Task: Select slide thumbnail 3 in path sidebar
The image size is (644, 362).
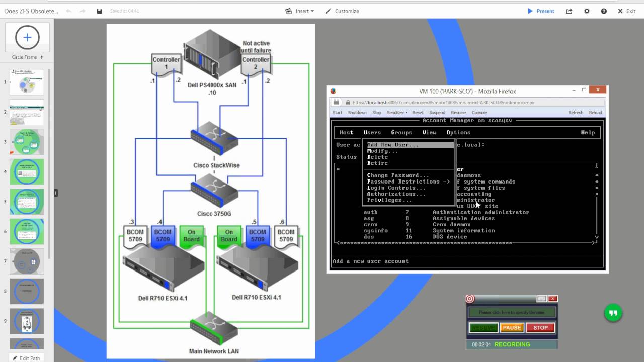Action: (x=27, y=142)
